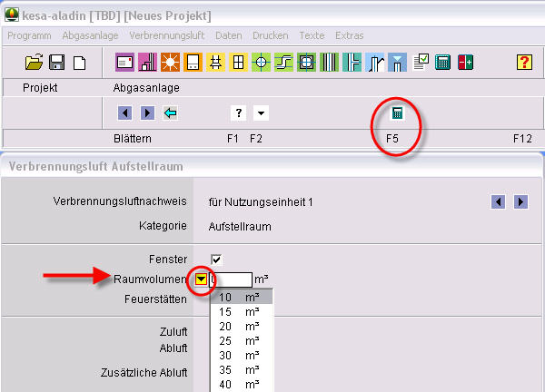Open the Abgasanlage menu
Image resolution: width=545 pixels, height=392 pixels.
90,35
